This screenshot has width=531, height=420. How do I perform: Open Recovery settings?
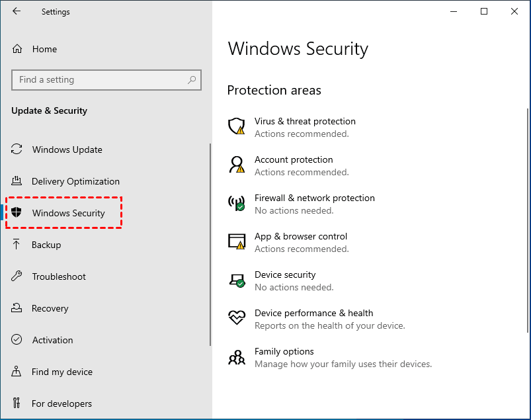(50, 308)
